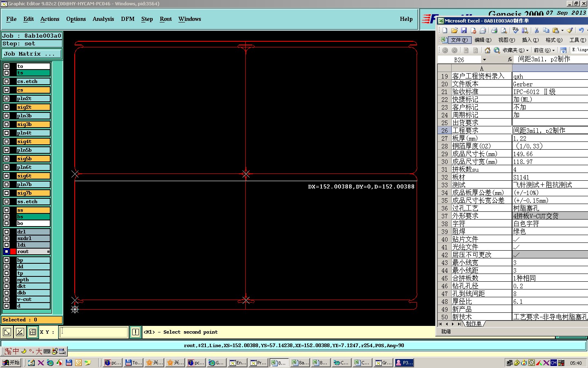588x368 pixels.
Task: Toggle the v-cut layer checkbox
Action: click(7, 299)
